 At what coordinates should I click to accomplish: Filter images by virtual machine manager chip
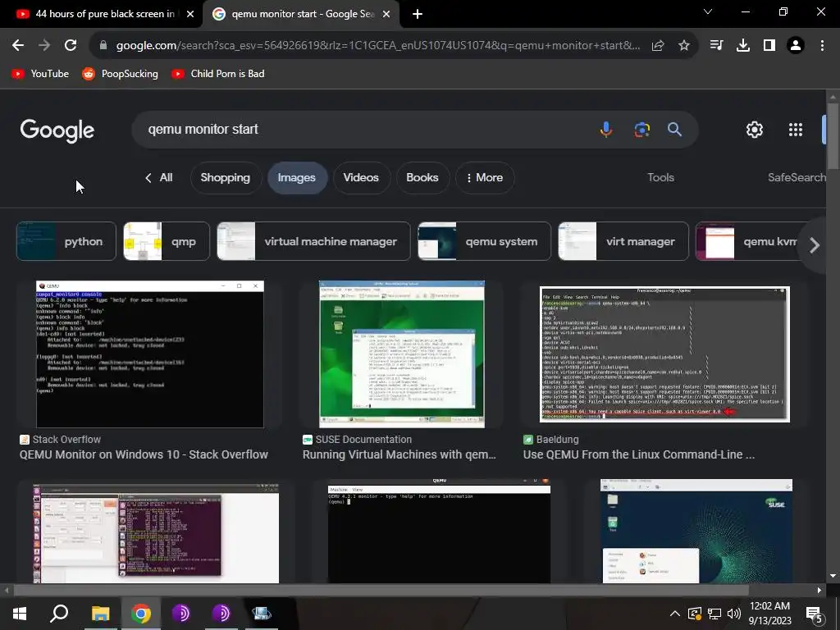314,242
